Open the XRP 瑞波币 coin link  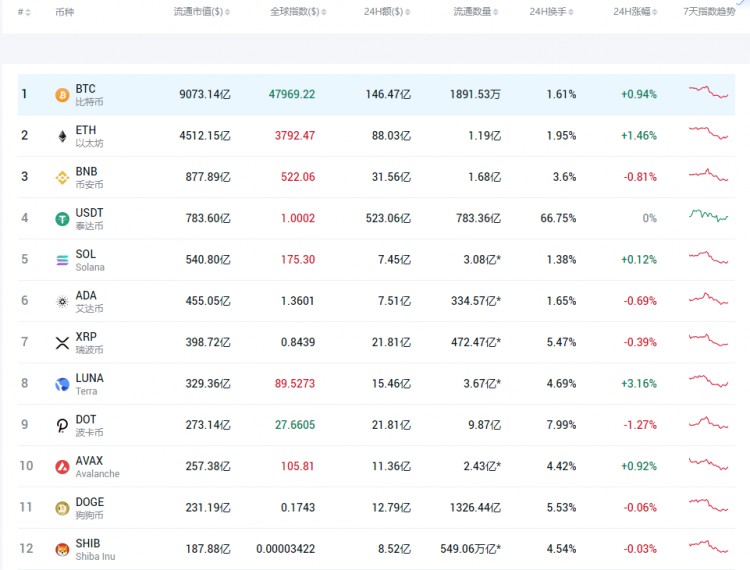pyautogui.click(x=89, y=342)
